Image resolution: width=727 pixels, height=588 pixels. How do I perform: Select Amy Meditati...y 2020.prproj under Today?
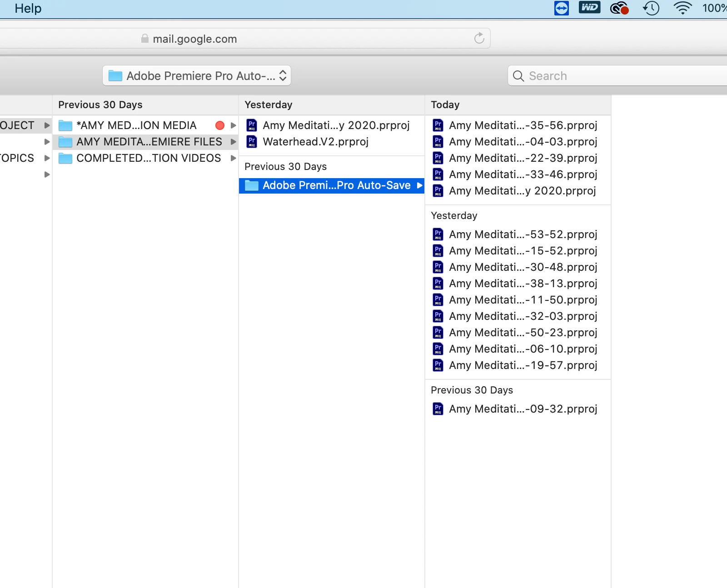[518, 191]
